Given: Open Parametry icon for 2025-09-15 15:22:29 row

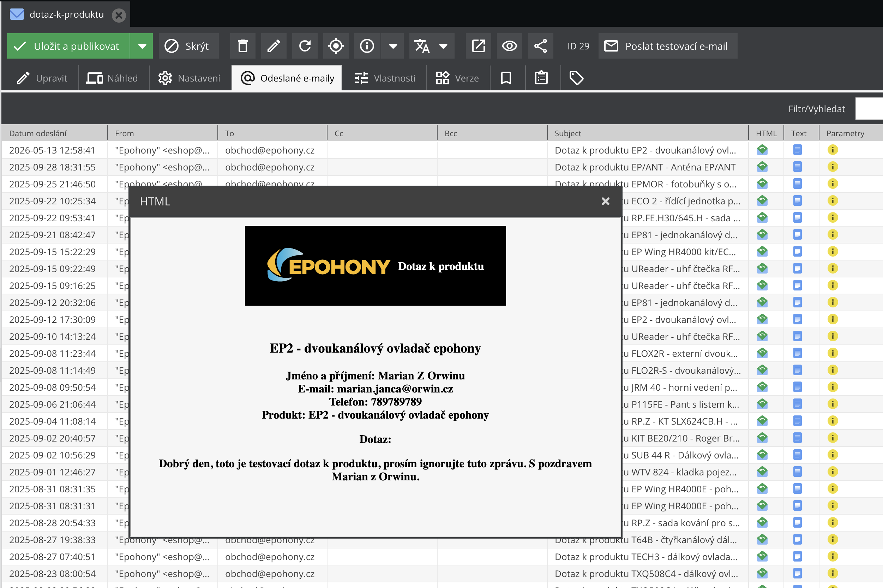Looking at the screenshot, I should pos(833,252).
